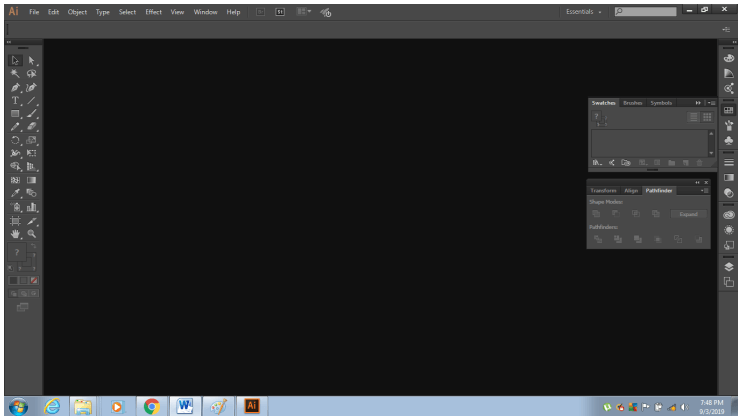Switch to the Align tab
The width and height of the screenshot is (738, 416).
coord(631,191)
